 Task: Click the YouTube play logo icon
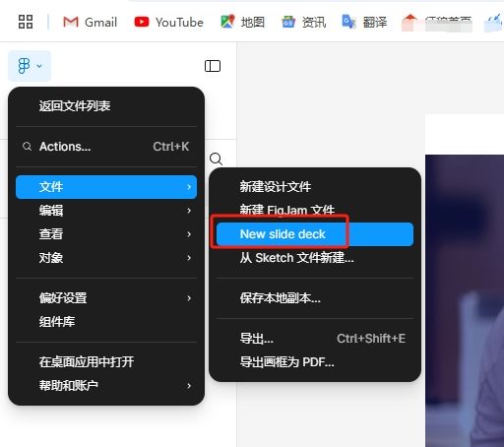pos(142,22)
